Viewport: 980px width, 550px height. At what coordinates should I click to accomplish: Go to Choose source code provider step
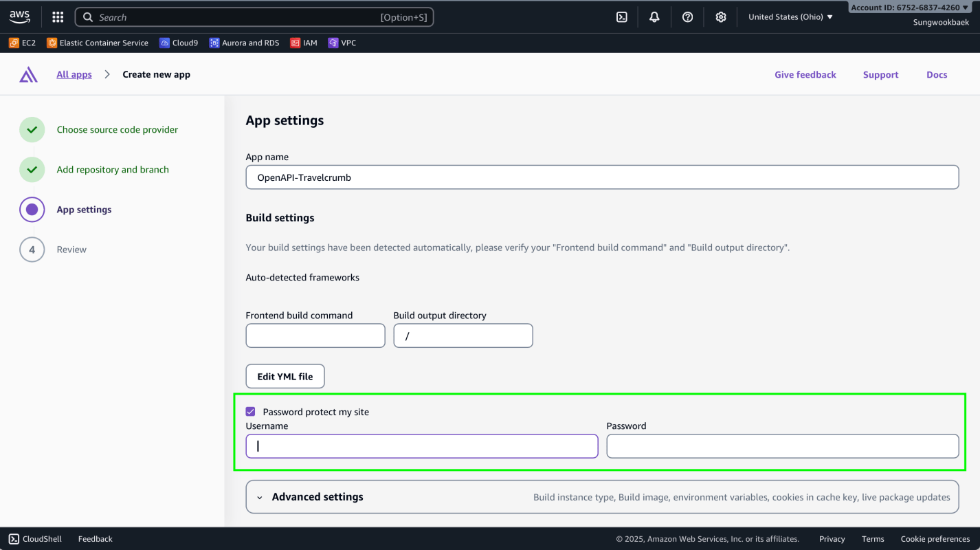117,130
